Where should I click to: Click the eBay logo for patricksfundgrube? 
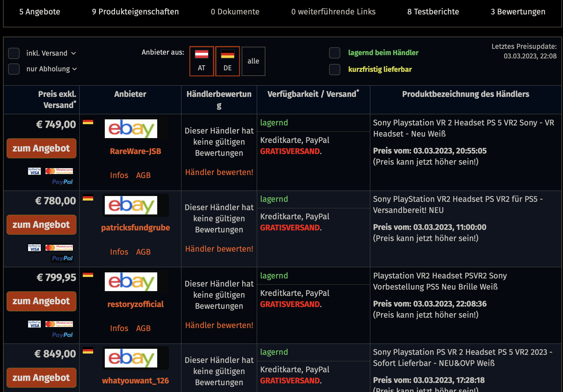(131, 205)
